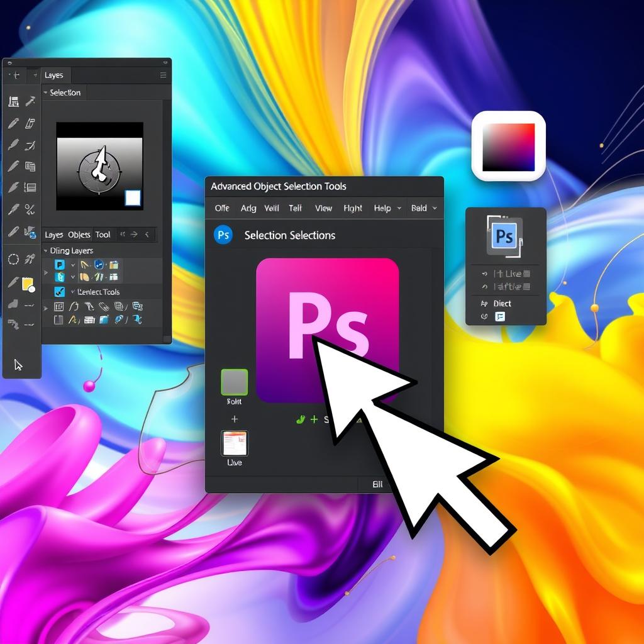The width and height of the screenshot is (644, 644).
Task: Click the Diect option in small panel
Action: coord(502,304)
